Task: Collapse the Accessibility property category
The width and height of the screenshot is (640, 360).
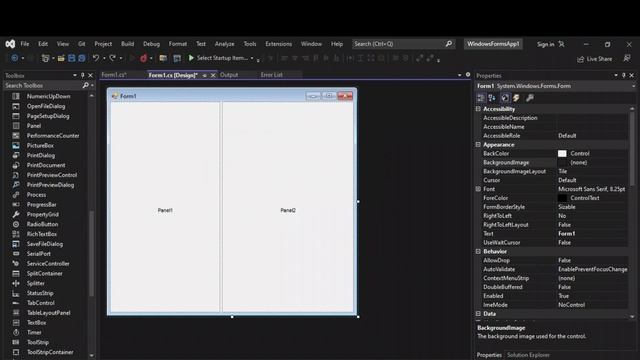Action: (478, 109)
